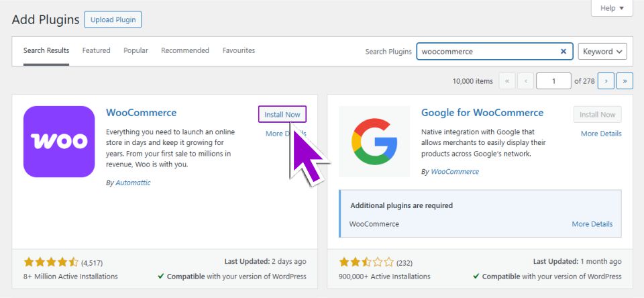Open the WooCommerce author link
The height and width of the screenshot is (298, 644).
click(455, 172)
